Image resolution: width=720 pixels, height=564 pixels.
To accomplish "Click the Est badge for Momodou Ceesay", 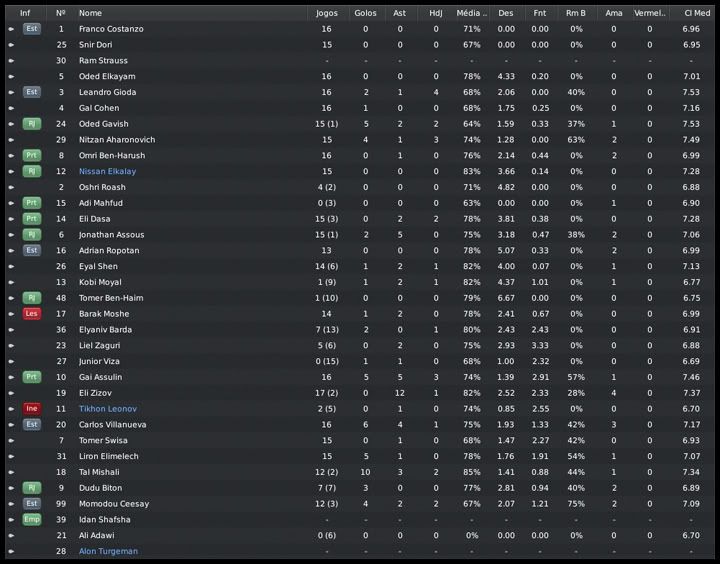I will coord(31,504).
